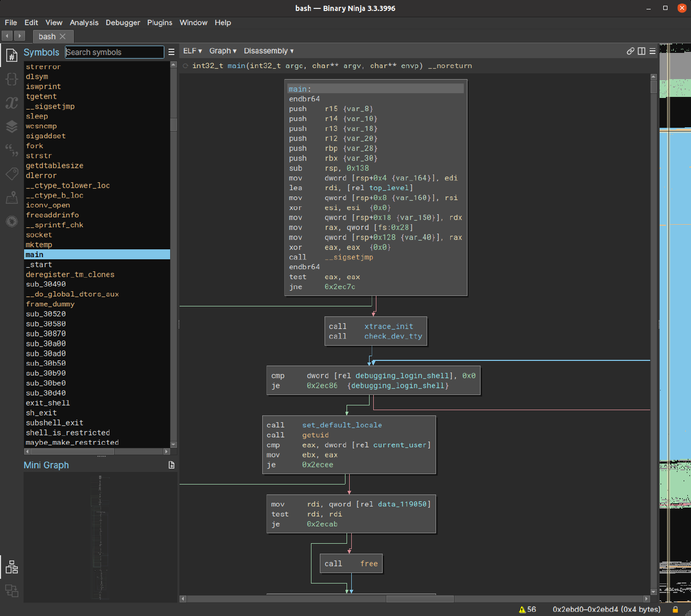
Task: Toggle view synchronization with the link icon
Action: tap(630, 51)
